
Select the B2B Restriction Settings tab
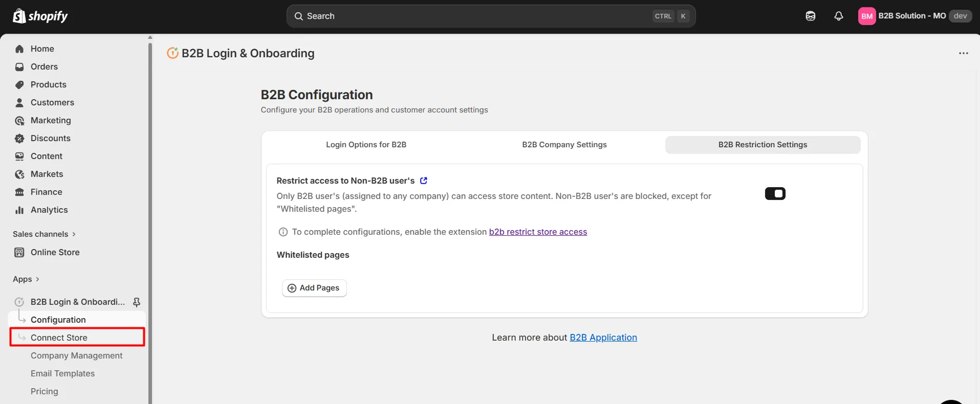pyautogui.click(x=762, y=145)
